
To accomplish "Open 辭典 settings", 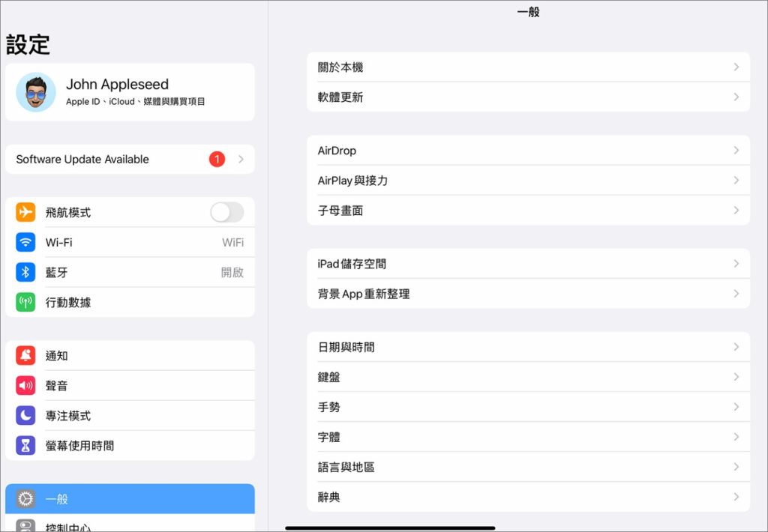I will [529, 497].
